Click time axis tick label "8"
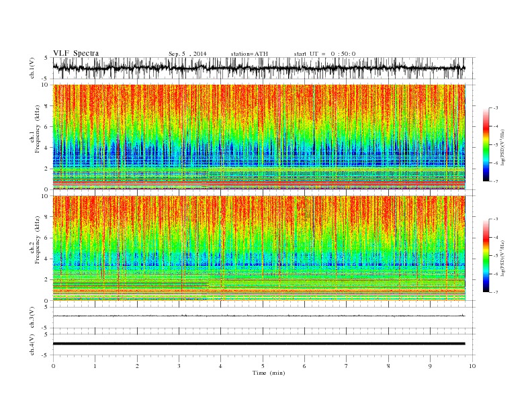This screenshot has height=411, width=532. tap(388, 366)
